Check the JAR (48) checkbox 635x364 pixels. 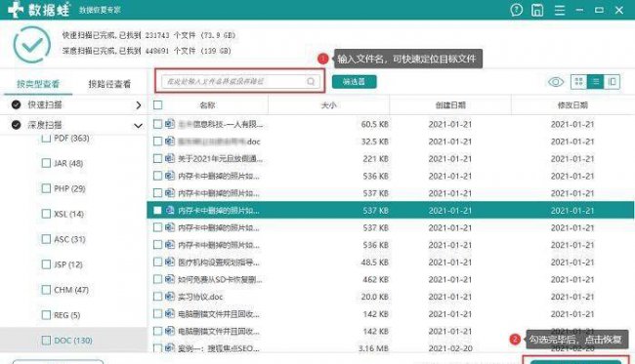point(46,163)
